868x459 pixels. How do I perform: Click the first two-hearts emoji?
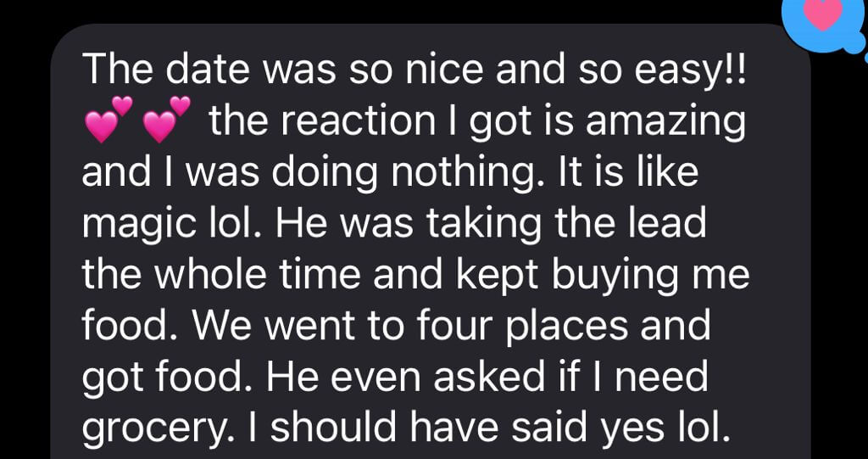coord(108,119)
